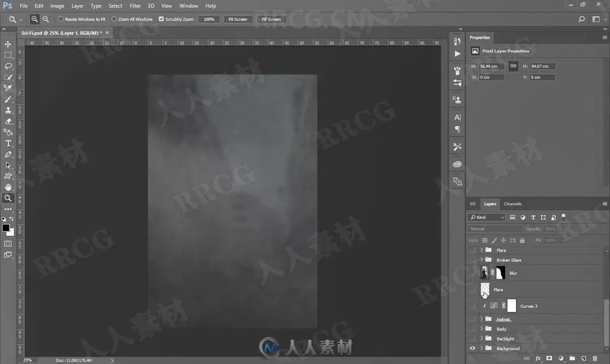The image size is (610, 364).
Task: Expand the Helmet group
Action: (482, 319)
